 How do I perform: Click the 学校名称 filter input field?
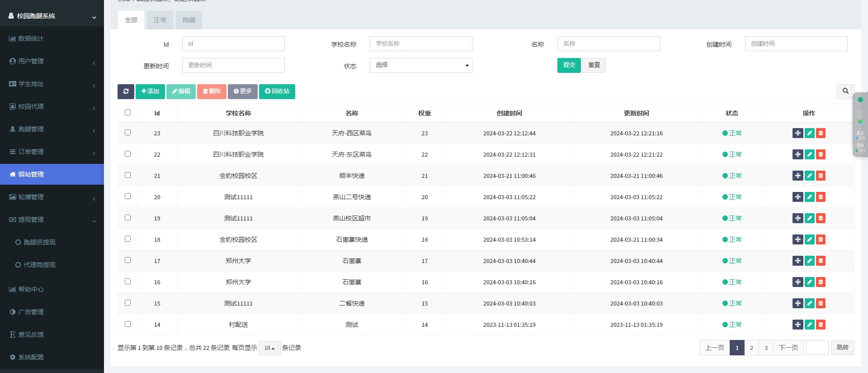coord(420,44)
